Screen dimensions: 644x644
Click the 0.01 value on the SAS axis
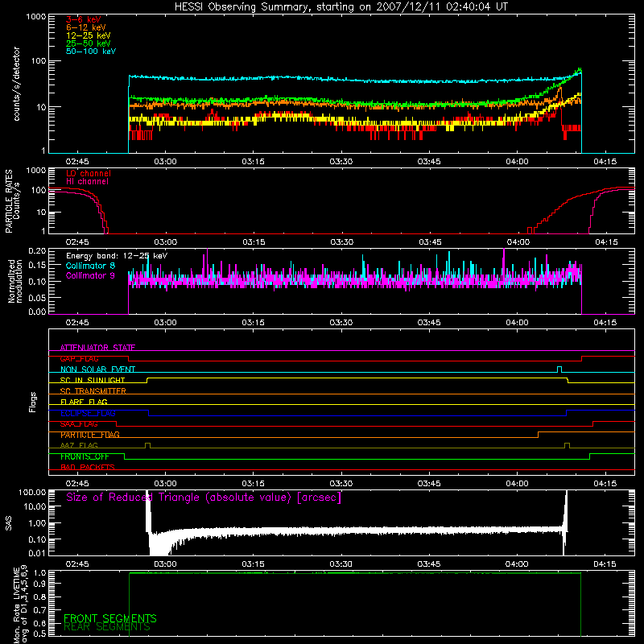pos(37,553)
